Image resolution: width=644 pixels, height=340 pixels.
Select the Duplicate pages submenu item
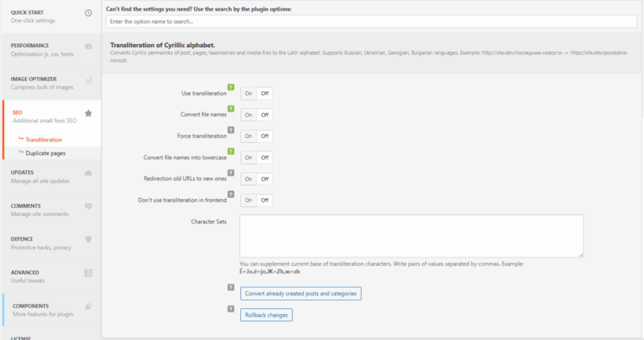click(x=45, y=153)
